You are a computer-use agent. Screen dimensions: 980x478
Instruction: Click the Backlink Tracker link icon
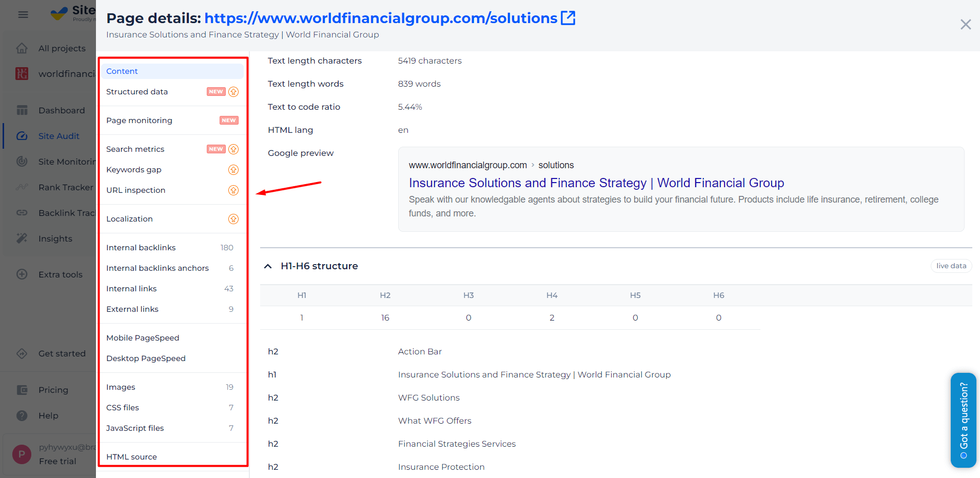click(x=22, y=213)
